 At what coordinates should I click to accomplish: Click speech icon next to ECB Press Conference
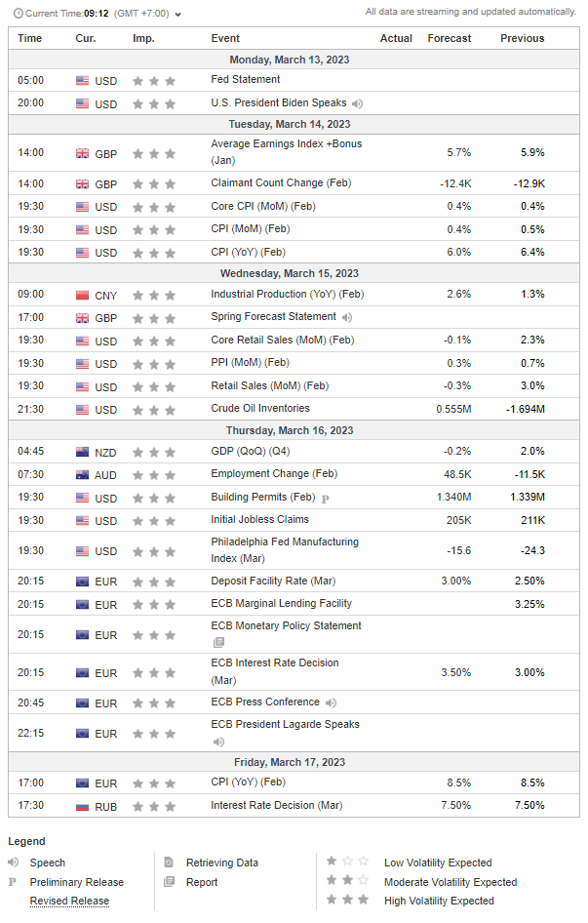pyautogui.click(x=332, y=702)
